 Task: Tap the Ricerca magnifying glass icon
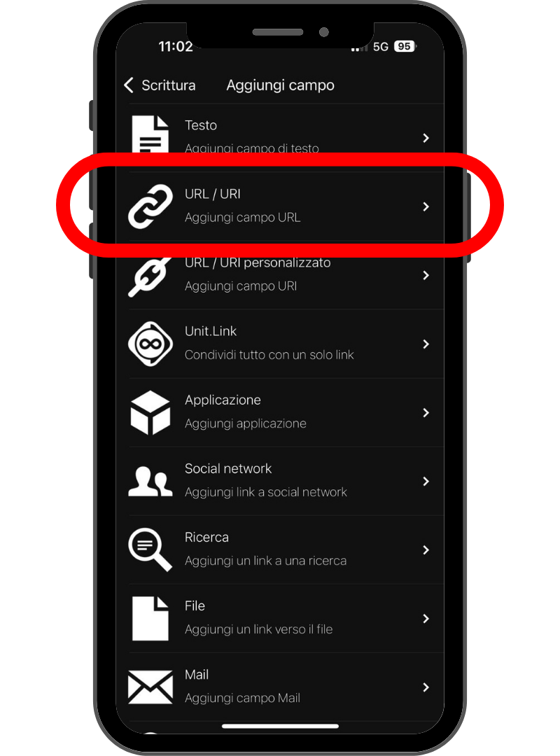click(x=150, y=549)
